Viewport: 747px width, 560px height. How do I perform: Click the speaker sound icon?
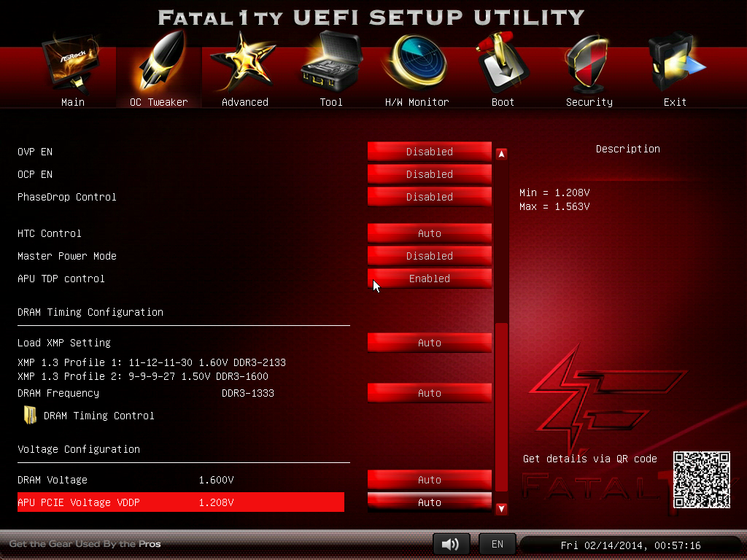tap(451, 544)
